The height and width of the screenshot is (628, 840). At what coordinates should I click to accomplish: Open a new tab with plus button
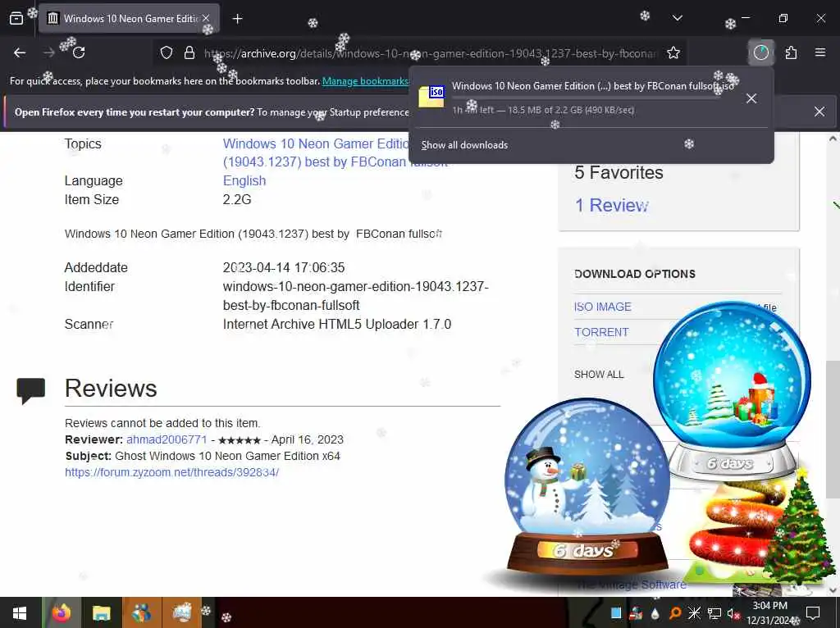tap(237, 19)
